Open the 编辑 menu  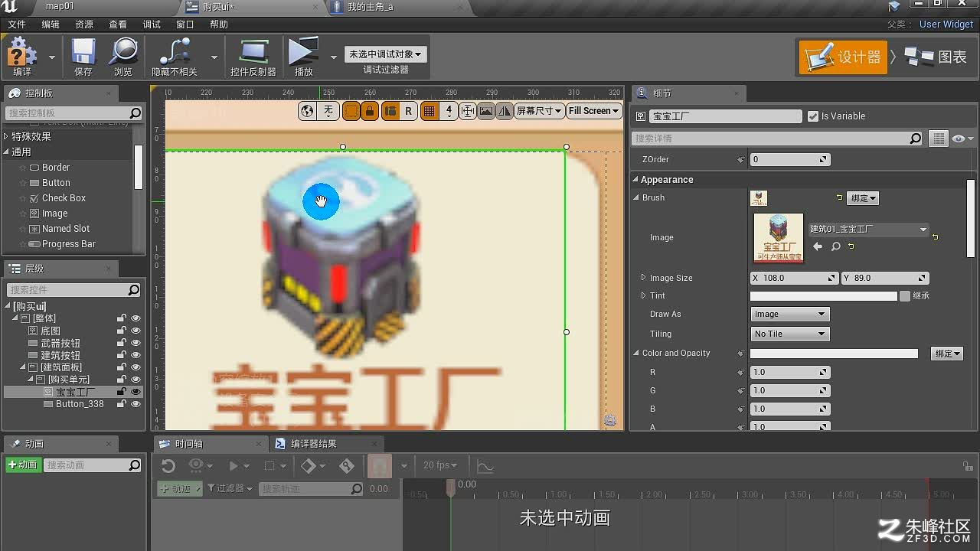coord(51,24)
